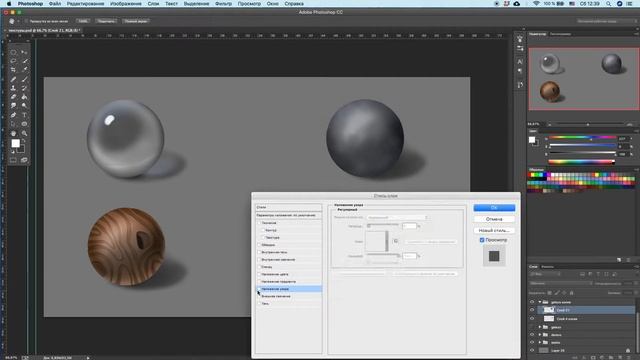Enable the Глянец style checkbox
The width and height of the screenshot is (640, 360).
(259, 267)
